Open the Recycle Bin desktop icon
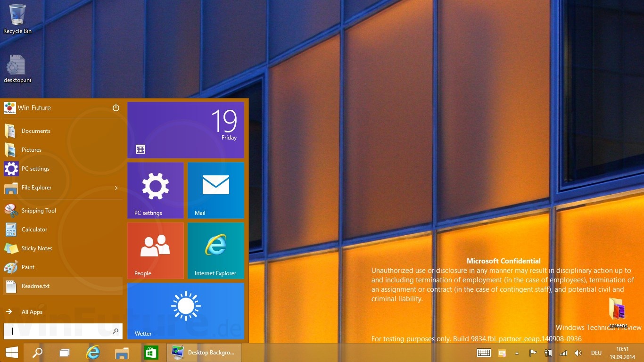This screenshot has height=362, width=644. pos(17,19)
